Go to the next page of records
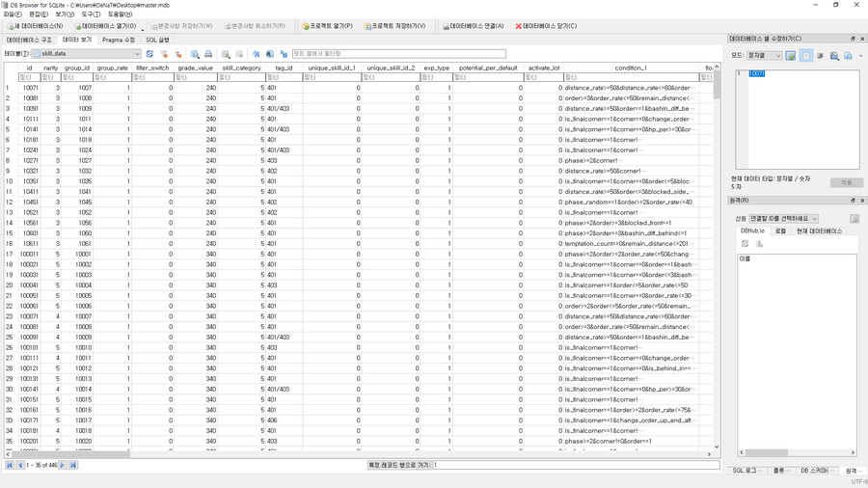Viewport: 868px width, 488px height. [x=63, y=465]
